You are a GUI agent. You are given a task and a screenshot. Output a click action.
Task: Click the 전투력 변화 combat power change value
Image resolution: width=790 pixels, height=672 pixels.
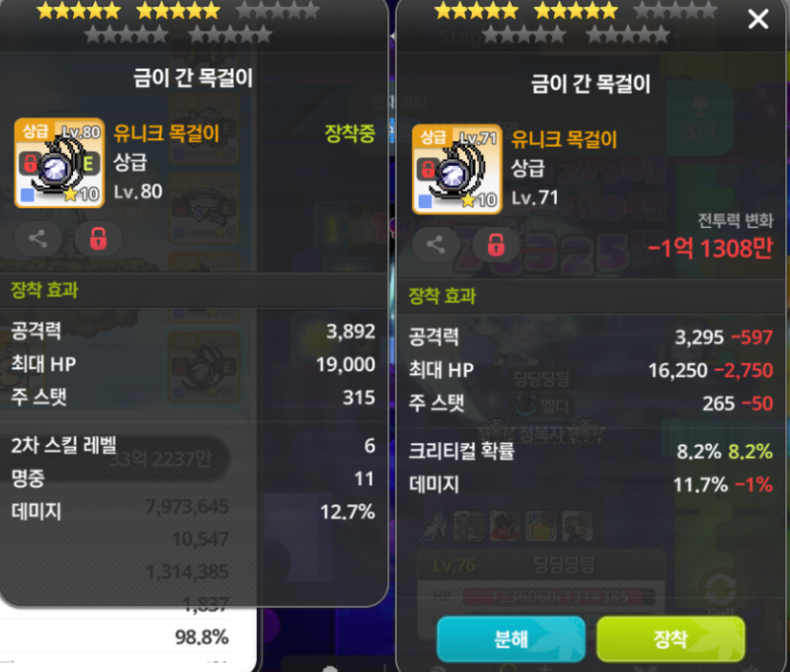click(x=710, y=248)
